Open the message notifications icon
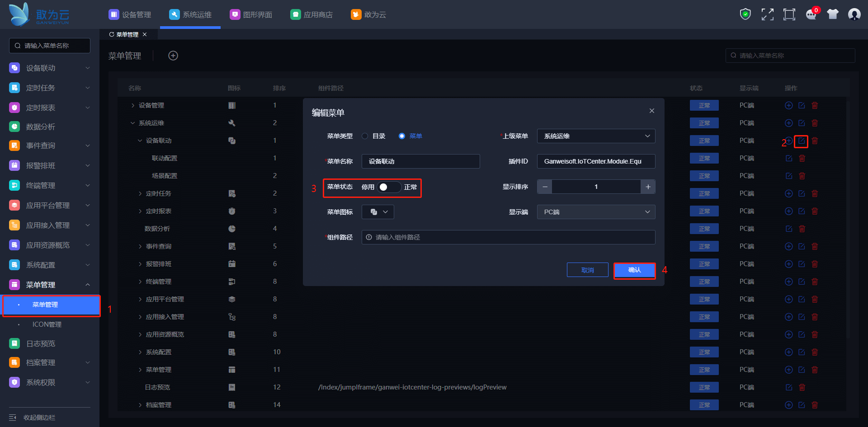Image resolution: width=868 pixels, height=427 pixels. [811, 14]
